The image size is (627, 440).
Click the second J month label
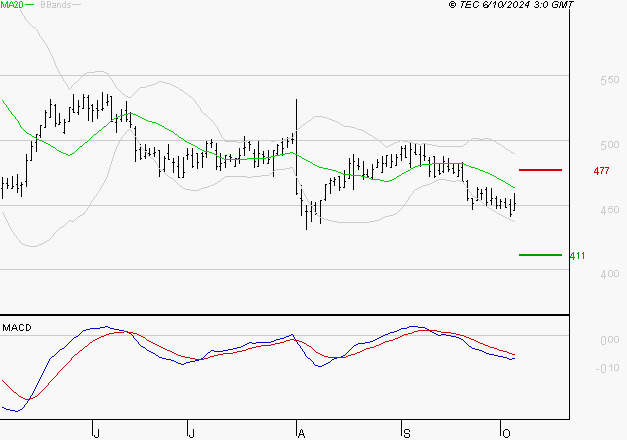(x=191, y=434)
